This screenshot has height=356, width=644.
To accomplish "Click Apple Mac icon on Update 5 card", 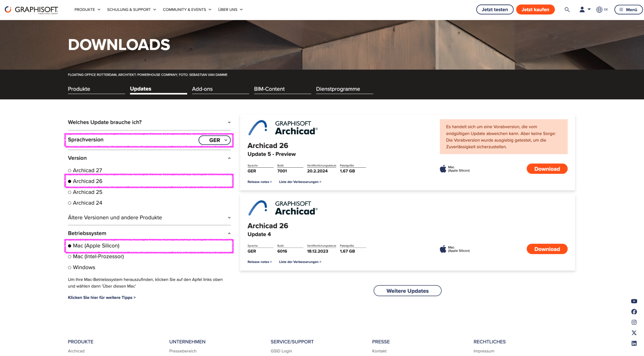I will tap(443, 169).
